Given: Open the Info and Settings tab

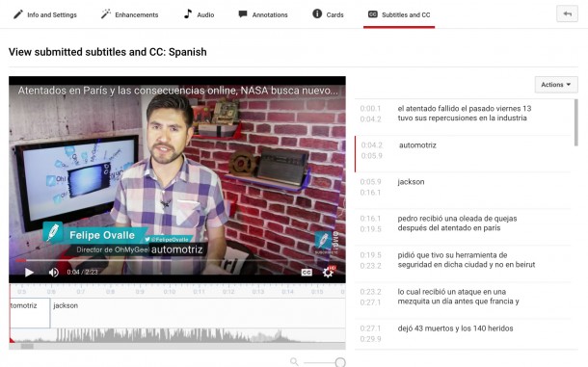Looking at the screenshot, I should 45,14.
